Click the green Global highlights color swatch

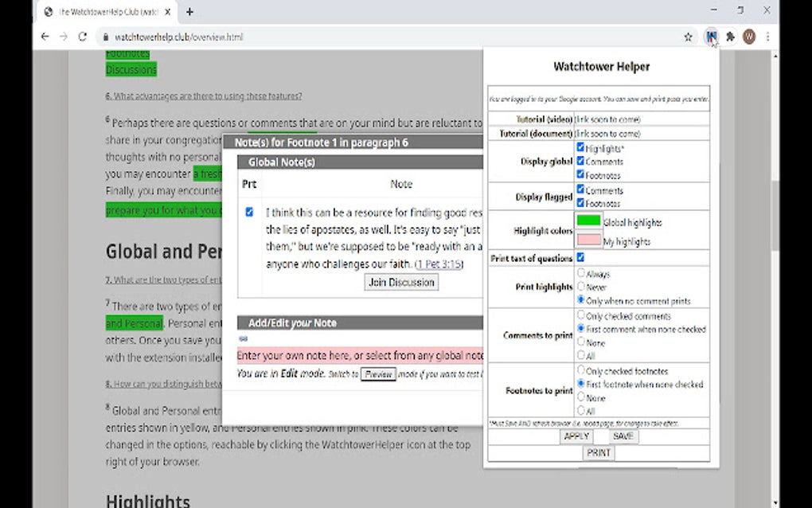pyautogui.click(x=590, y=221)
